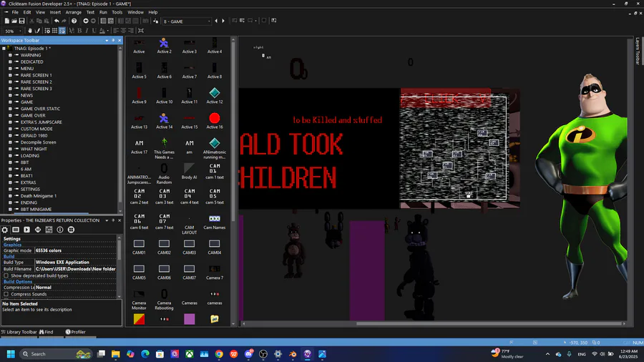Click the align center icon
The image size is (644, 362).
click(x=123, y=31)
